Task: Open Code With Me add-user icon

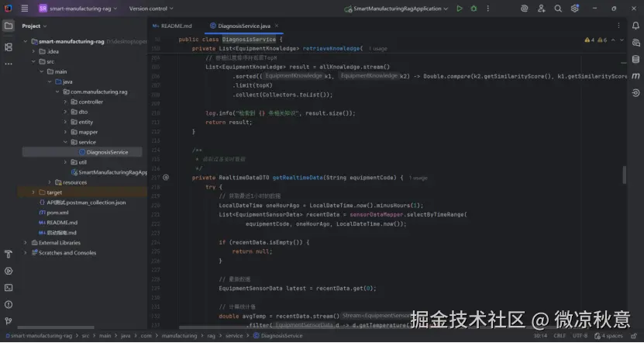Action: [542, 9]
